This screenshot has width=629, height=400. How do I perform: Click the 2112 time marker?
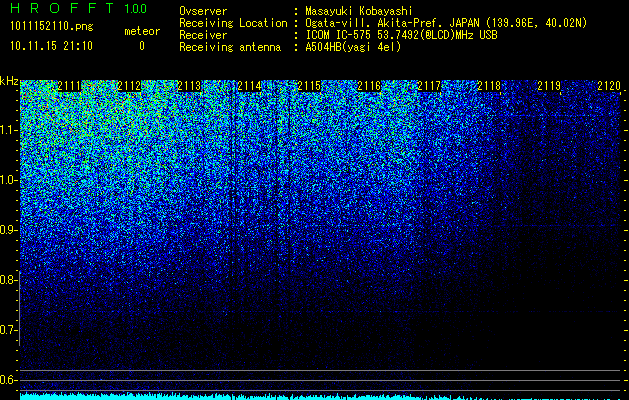129,86
